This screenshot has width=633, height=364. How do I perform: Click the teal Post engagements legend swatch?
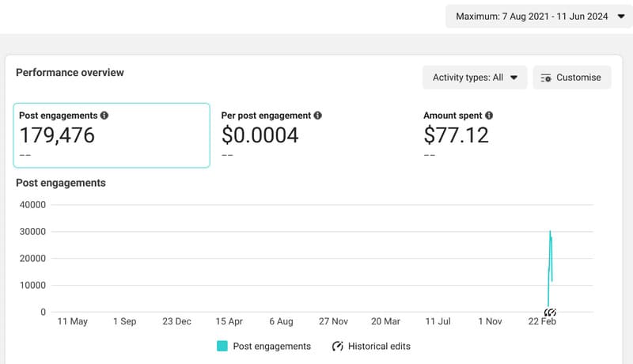click(222, 346)
